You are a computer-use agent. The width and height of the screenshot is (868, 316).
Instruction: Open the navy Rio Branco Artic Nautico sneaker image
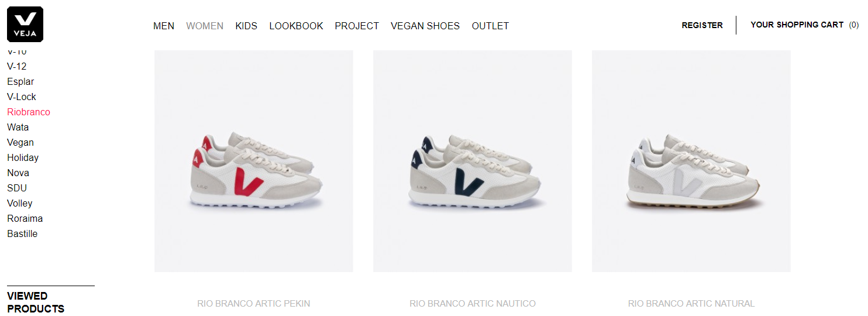pyautogui.click(x=473, y=161)
